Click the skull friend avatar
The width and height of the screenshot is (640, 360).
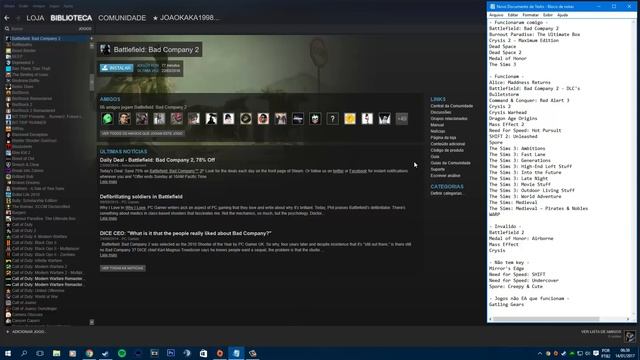[x=315, y=119]
